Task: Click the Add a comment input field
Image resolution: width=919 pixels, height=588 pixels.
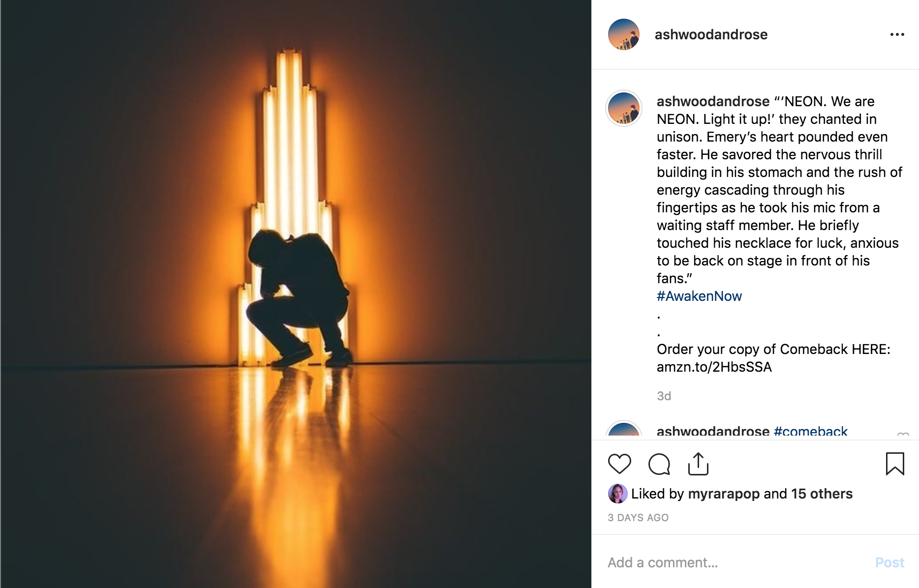Action: point(689,562)
